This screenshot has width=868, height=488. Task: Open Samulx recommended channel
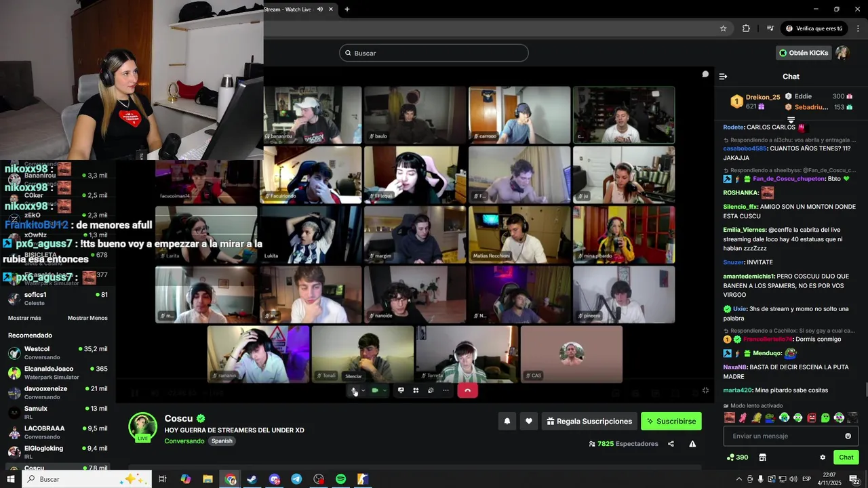58,412
